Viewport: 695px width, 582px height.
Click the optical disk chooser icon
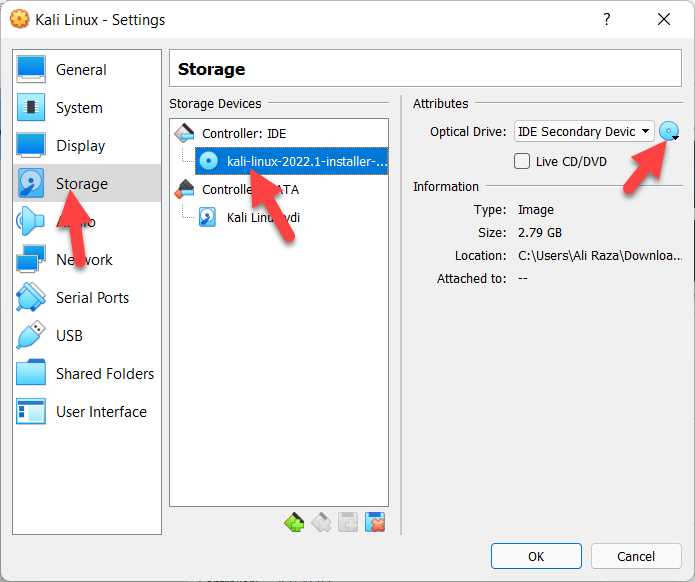[669, 131]
